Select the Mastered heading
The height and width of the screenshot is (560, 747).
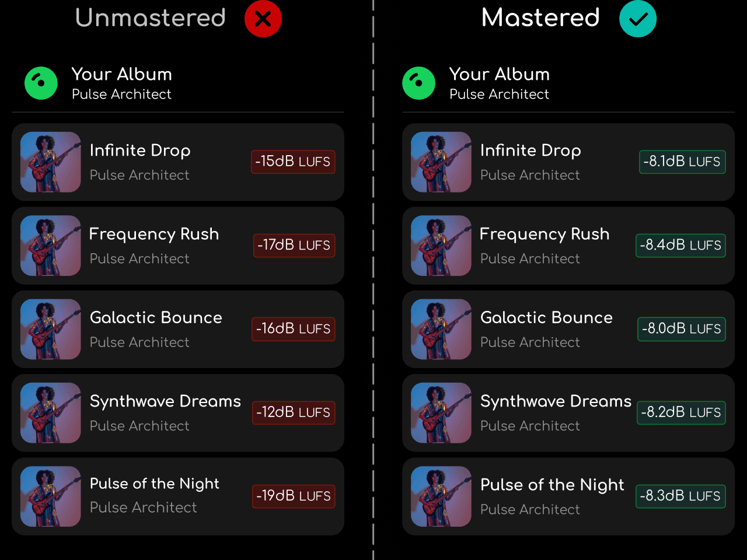pyautogui.click(x=540, y=17)
